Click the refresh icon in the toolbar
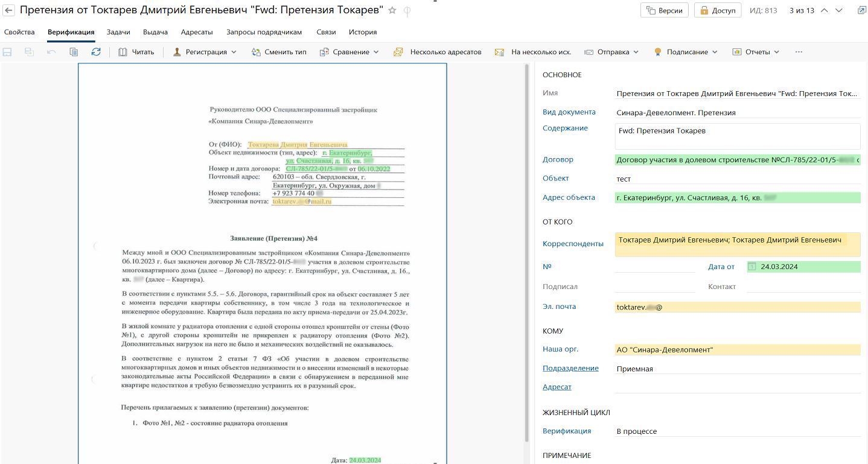 point(96,52)
